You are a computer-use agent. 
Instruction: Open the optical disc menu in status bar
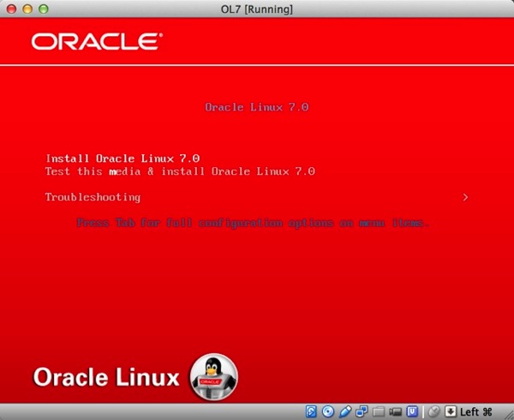pos(328,411)
